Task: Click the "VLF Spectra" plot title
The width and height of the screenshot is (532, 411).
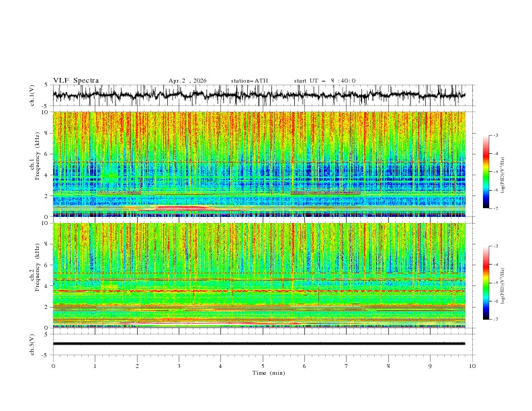Action: point(76,81)
